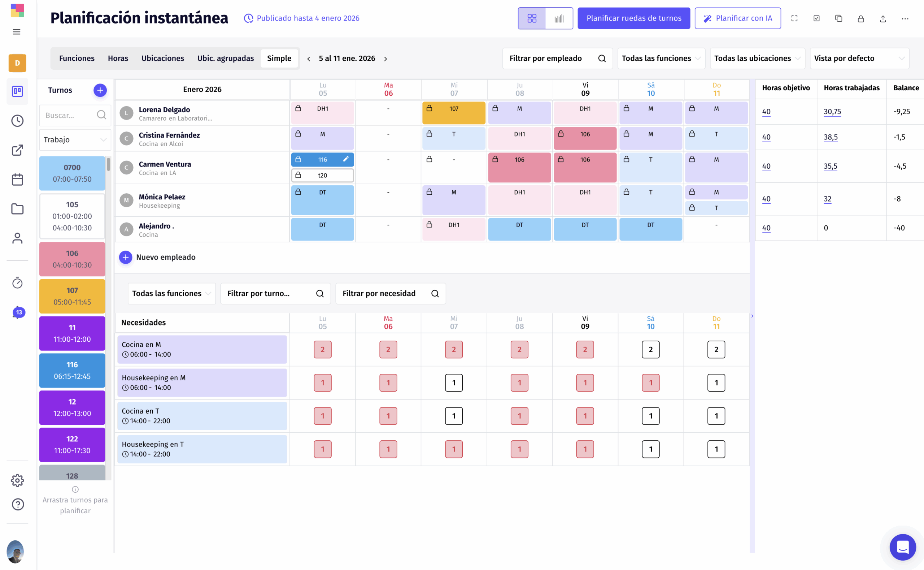Click the checkbox validate icon in header

coord(816,18)
